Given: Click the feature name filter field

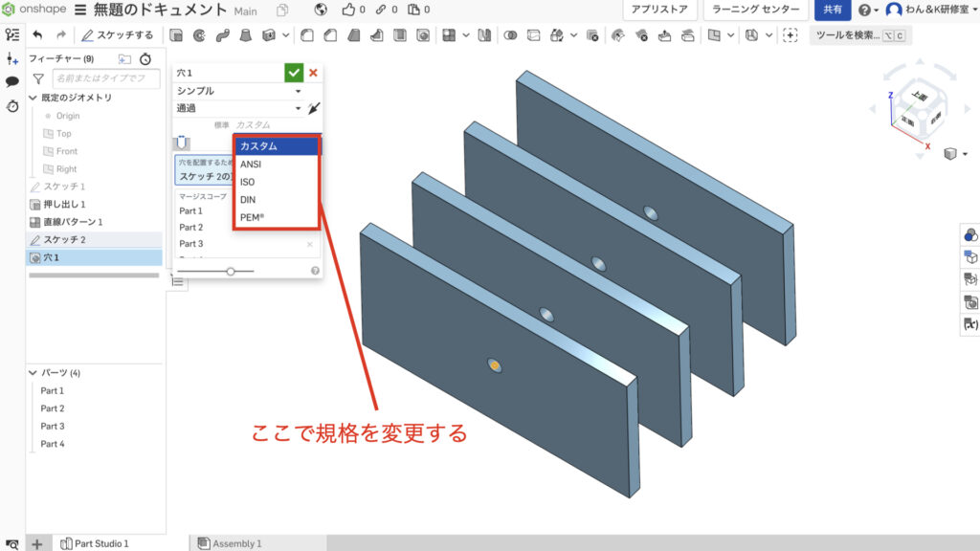Looking at the screenshot, I should coord(106,78).
